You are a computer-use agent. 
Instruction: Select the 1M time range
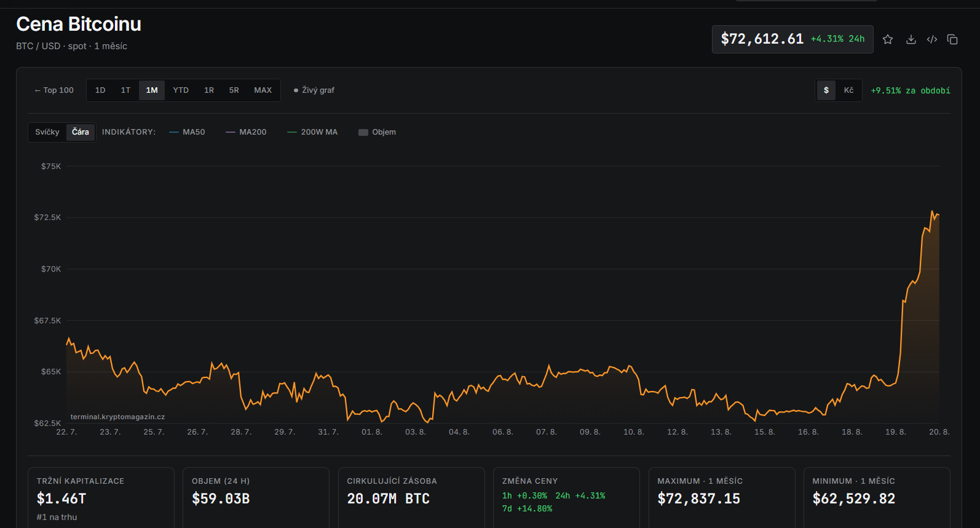click(152, 90)
